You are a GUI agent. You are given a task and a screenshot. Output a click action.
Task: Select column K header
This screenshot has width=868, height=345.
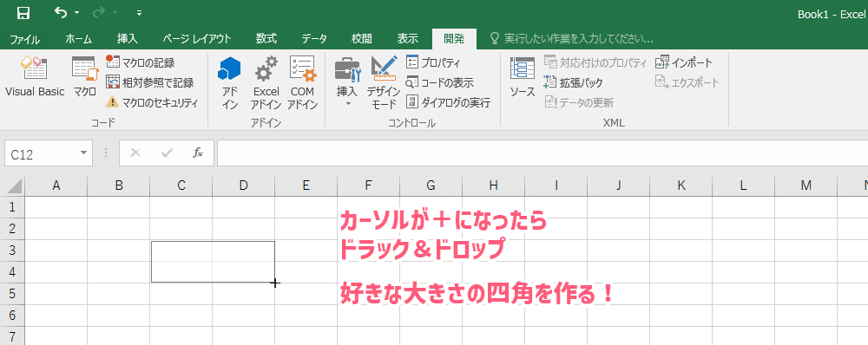coord(681,186)
